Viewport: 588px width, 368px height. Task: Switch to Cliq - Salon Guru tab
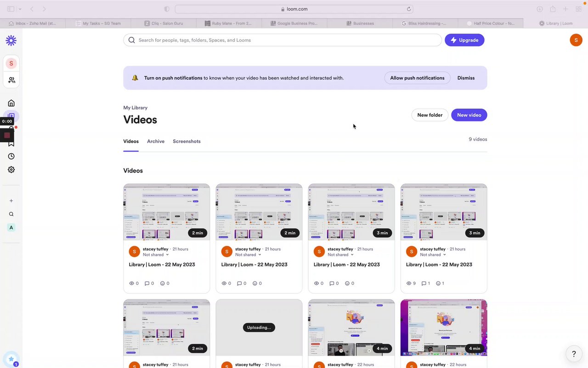pos(164,23)
